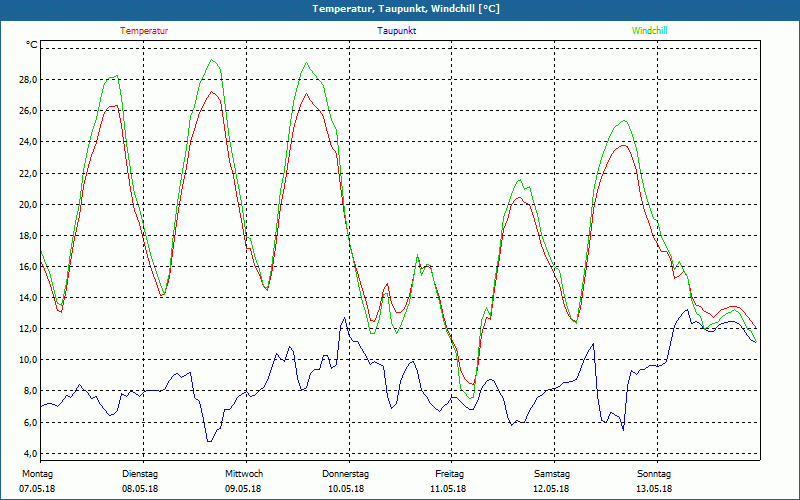Screen dimensions: 800x500
Task: Click the Samstag day label
Action: [x=552, y=474]
